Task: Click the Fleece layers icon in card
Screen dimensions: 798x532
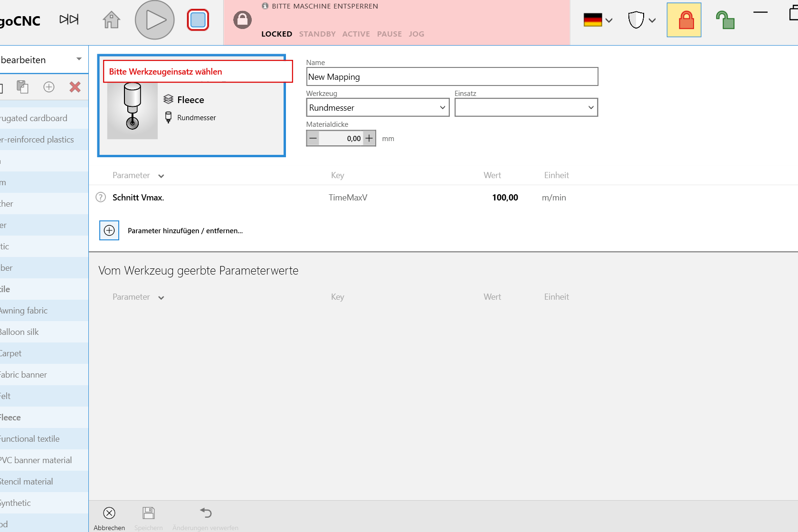Action: 168,99
